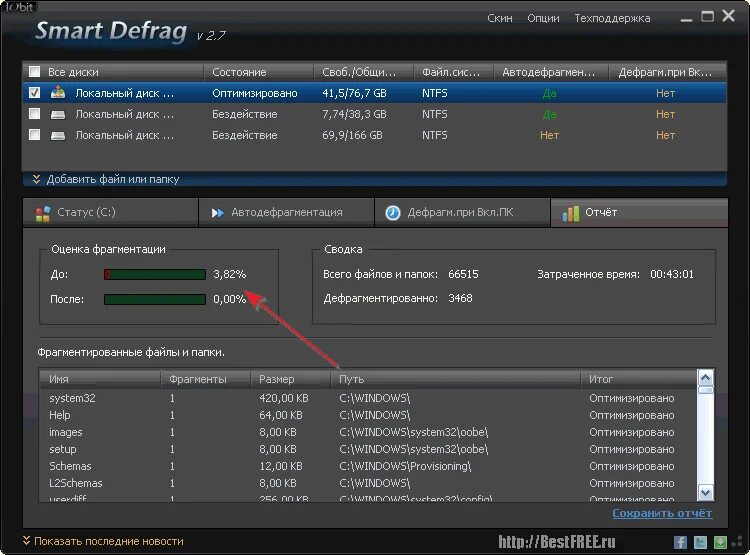Select the 'system32' row in file list
The width and height of the screenshot is (750, 555).
point(368,398)
